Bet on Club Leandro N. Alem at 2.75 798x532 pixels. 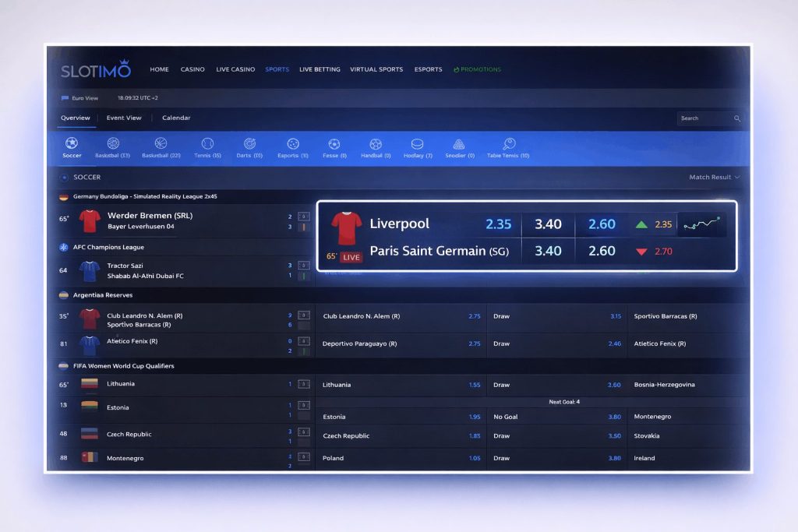click(475, 316)
